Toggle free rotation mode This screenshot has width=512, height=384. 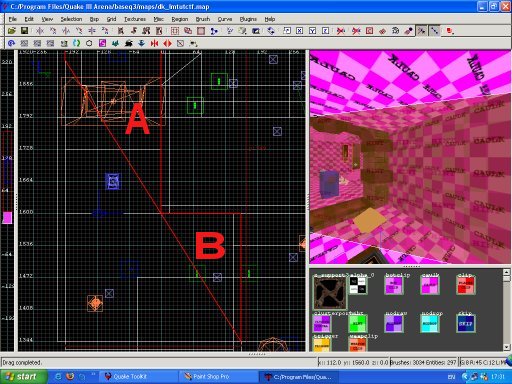[271, 31]
